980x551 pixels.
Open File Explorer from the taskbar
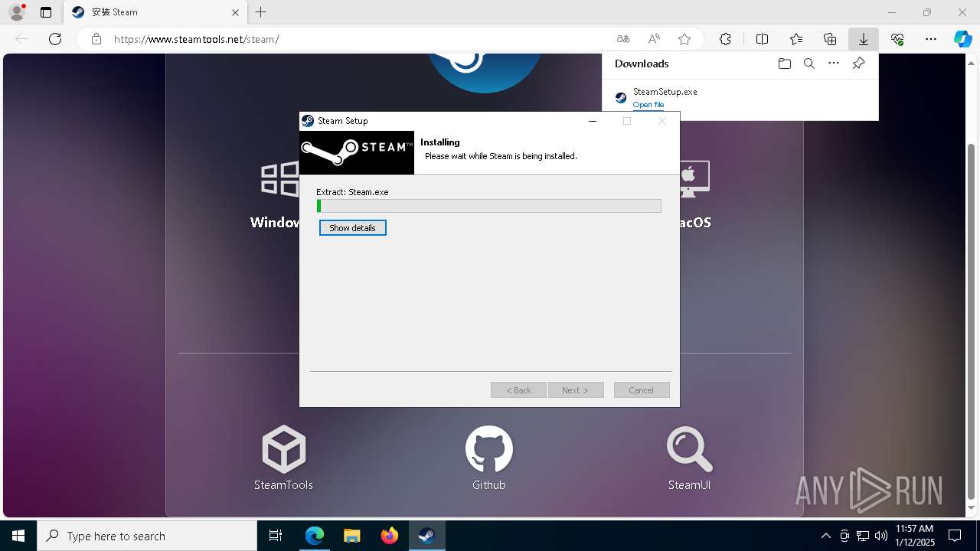[x=352, y=536]
